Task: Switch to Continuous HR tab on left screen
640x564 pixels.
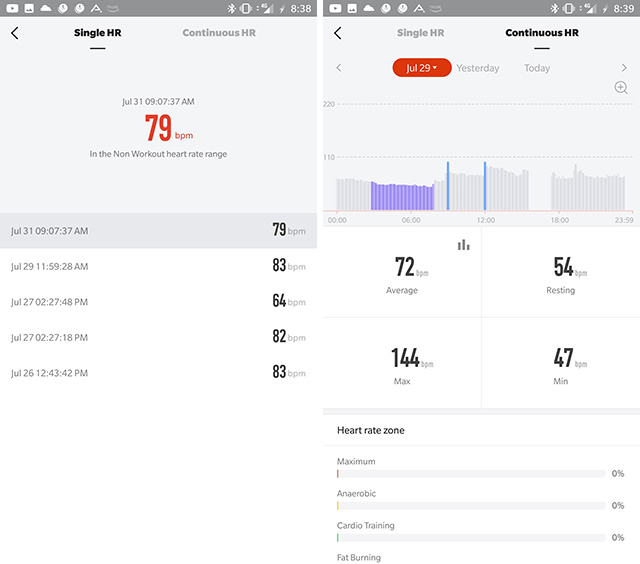Action: [x=219, y=33]
